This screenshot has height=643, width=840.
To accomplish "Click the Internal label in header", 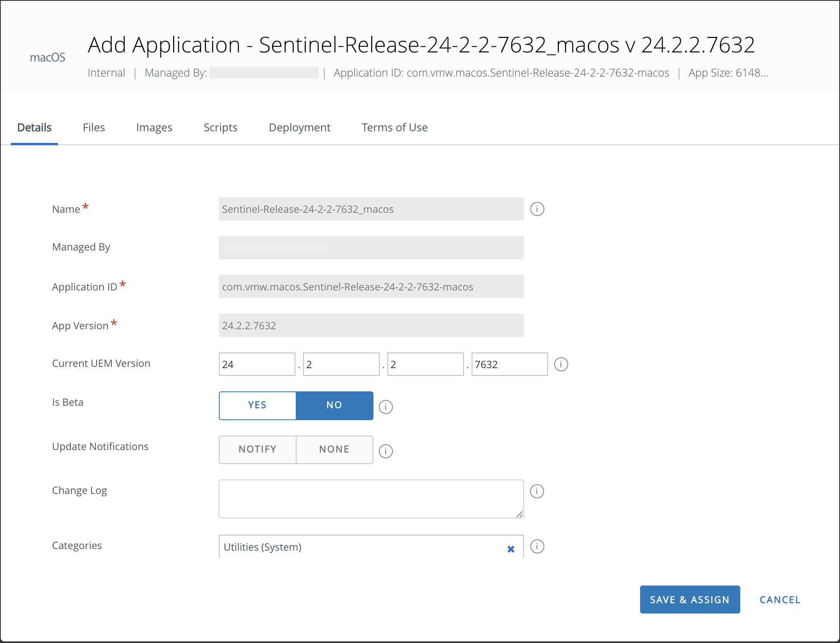I will click(106, 73).
